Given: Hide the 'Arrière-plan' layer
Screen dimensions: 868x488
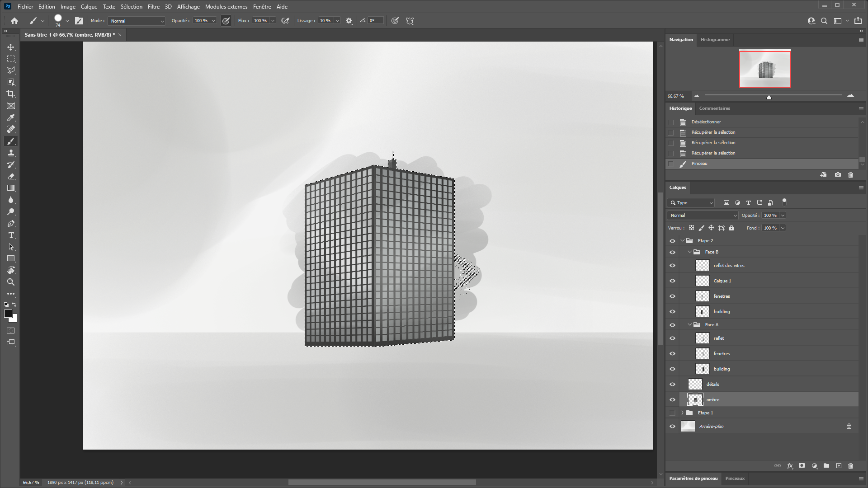Looking at the screenshot, I should 672,426.
